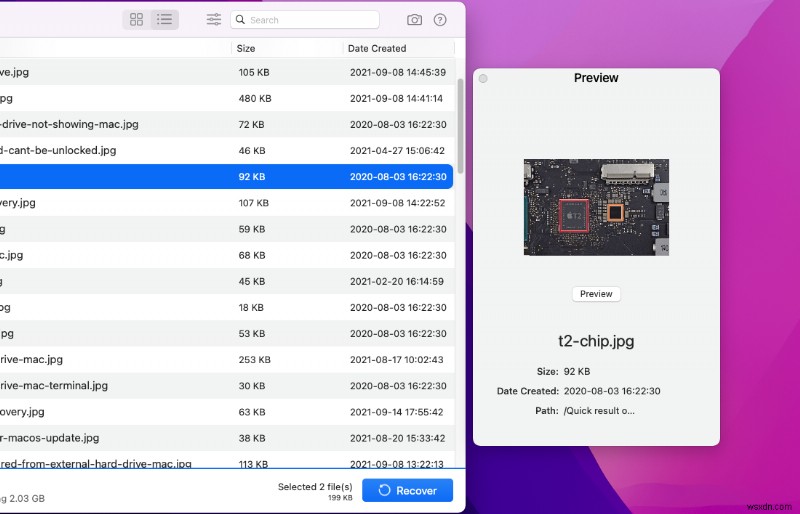Select the 253 KB rive-mac.jpg row
The image size is (800, 514).
click(x=227, y=359)
